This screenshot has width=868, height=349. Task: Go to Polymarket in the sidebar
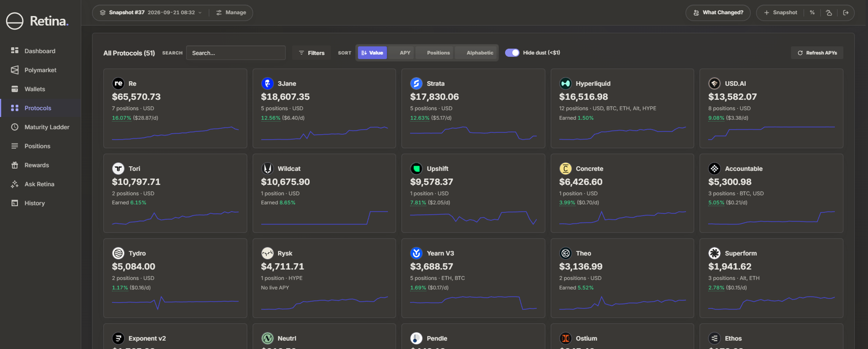pyautogui.click(x=40, y=70)
